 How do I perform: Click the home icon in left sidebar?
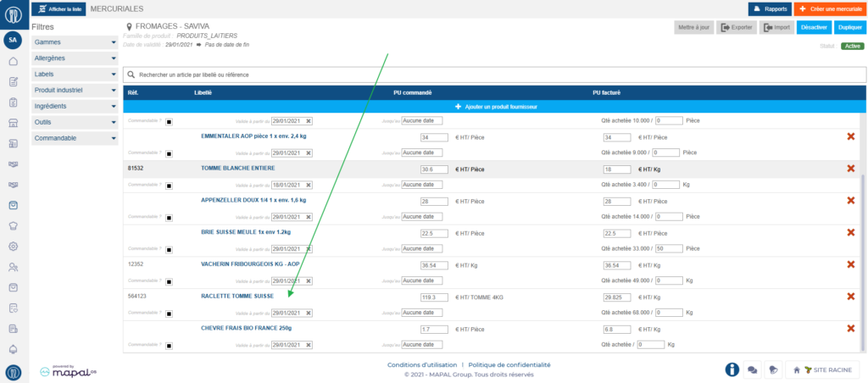(x=13, y=61)
